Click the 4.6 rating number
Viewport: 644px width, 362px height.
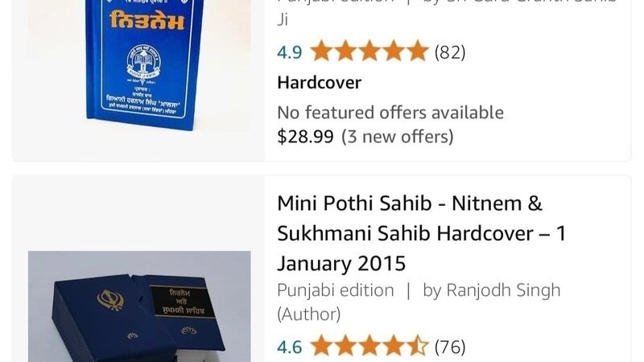[x=290, y=348]
